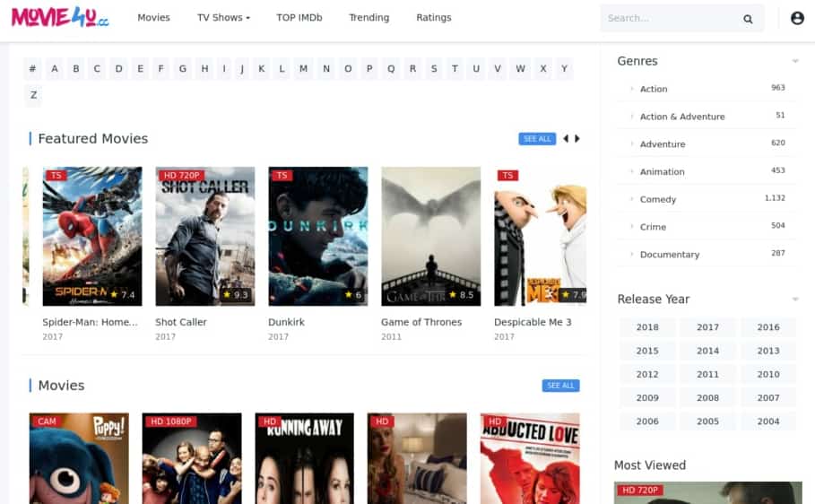Open the Despicable Me 3 poster

click(541, 236)
